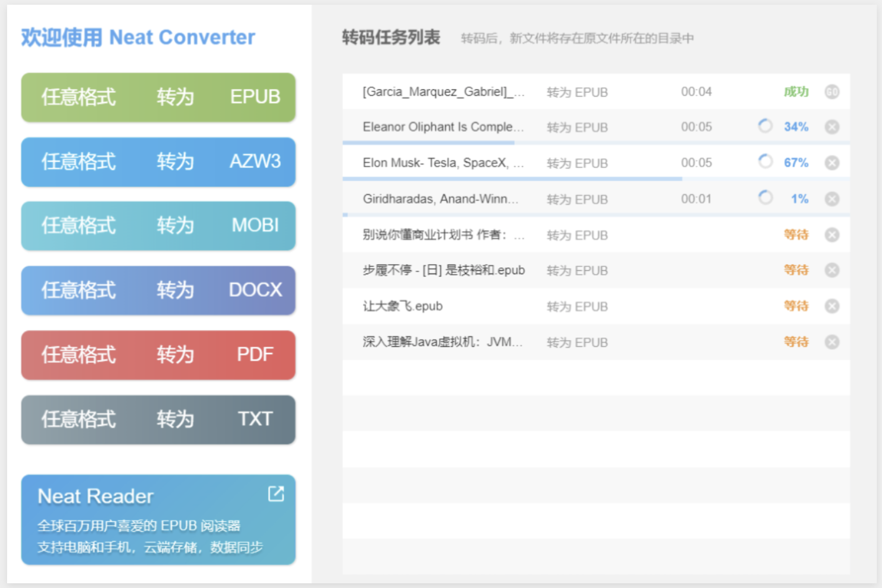Cancel the Giridharadas, Anand-Winn conversion task
This screenshot has width=882, height=588.
(x=832, y=198)
